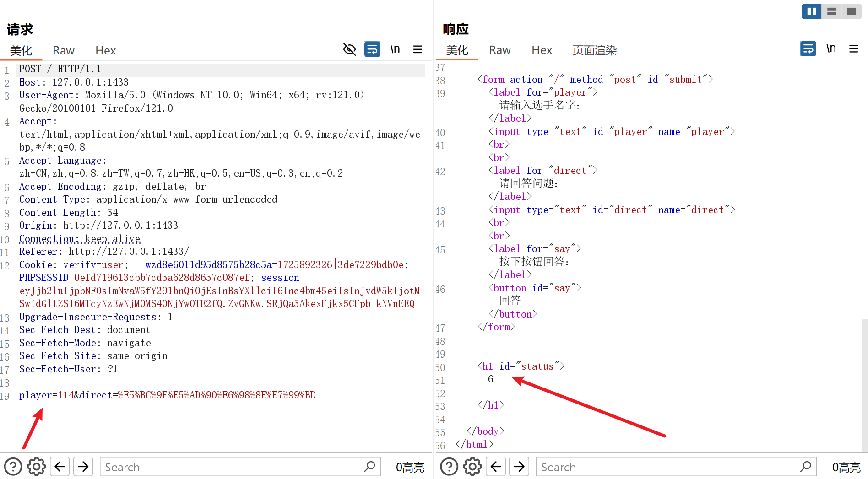Switch to top-bottom stacked layout
Image resolution: width=868 pixels, height=479 pixels.
[x=831, y=11]
